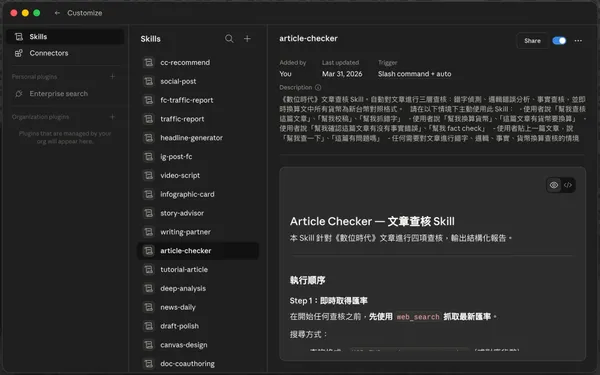Select the draft-polish skill
This screenshot has width=600, height=375.
[x=198, y=326]
